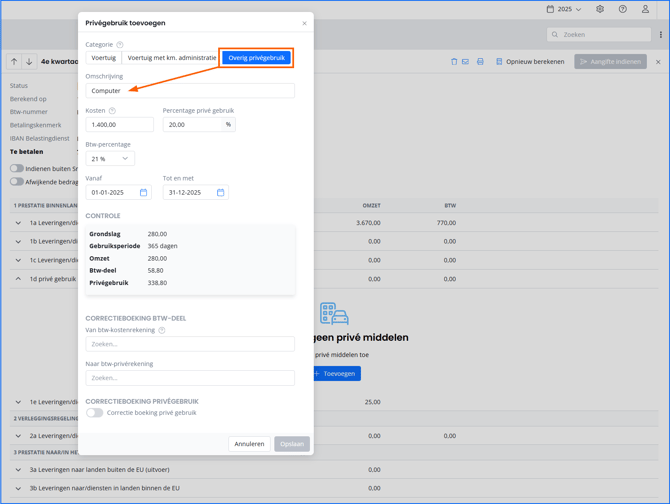Collapse row 1d privé gebruik
Screen dimensions: 670x504
[18, 279]
